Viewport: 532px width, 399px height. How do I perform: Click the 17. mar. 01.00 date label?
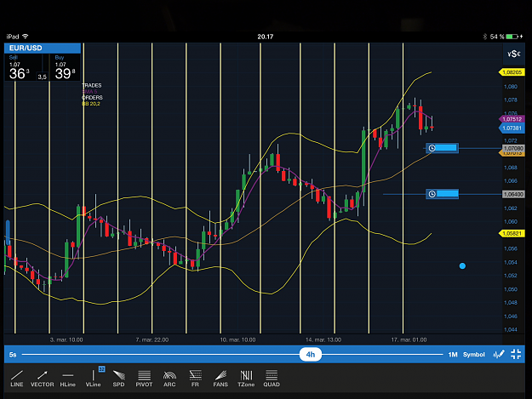[x=409, y=339]
